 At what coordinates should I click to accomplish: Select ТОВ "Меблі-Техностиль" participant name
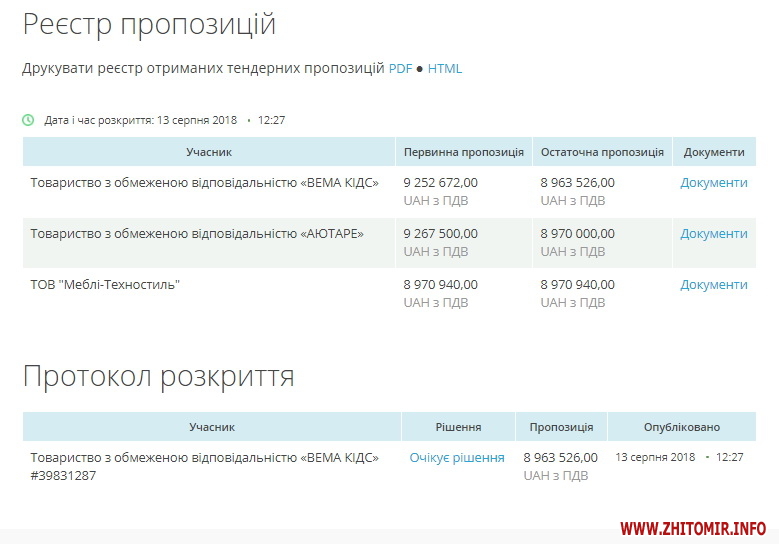point(105,285)
